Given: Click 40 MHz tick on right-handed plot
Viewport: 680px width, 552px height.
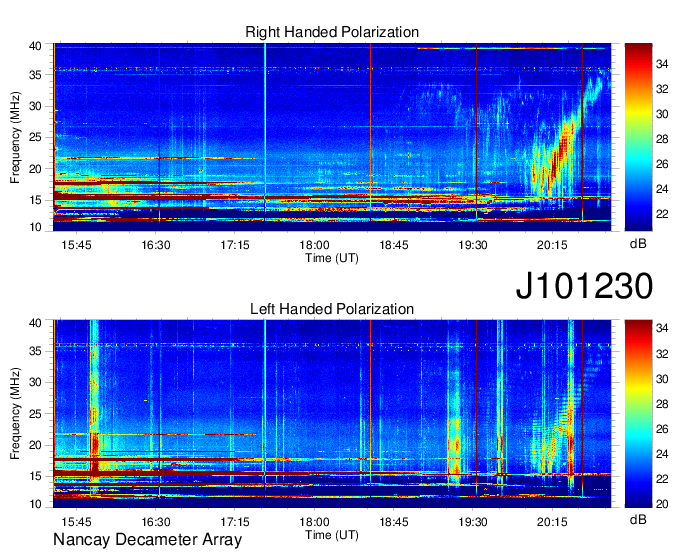Looking at the screenshot, I should point(36,46).
